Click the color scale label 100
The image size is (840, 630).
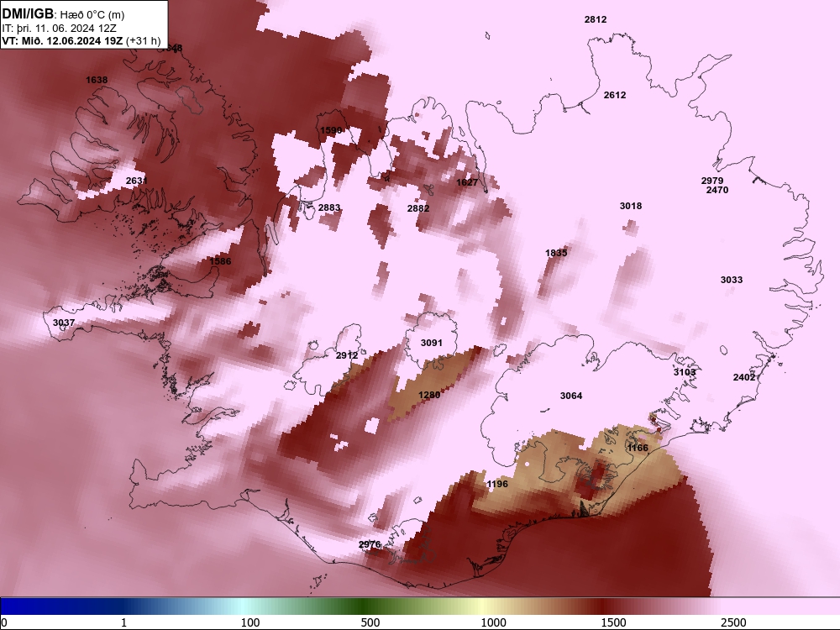coord(250,622)
